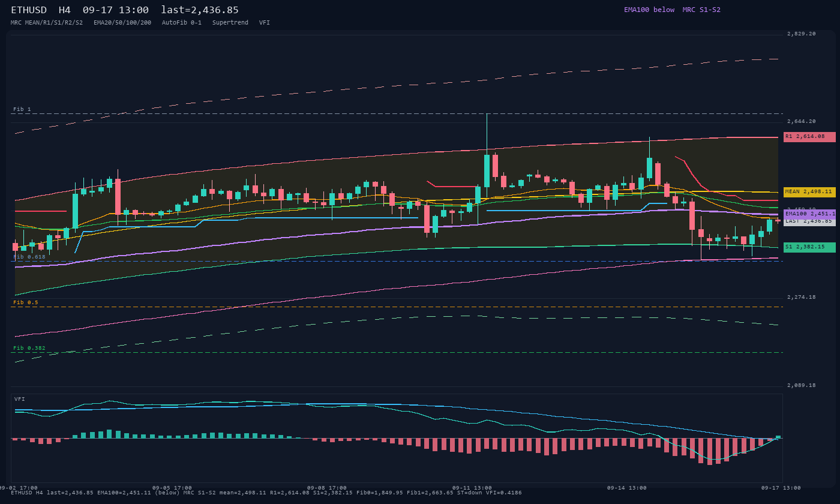
Task: Click the 'MRC MEAN/R1/S1/R2/S2' indicator label
Action: (x=47, y=23)
